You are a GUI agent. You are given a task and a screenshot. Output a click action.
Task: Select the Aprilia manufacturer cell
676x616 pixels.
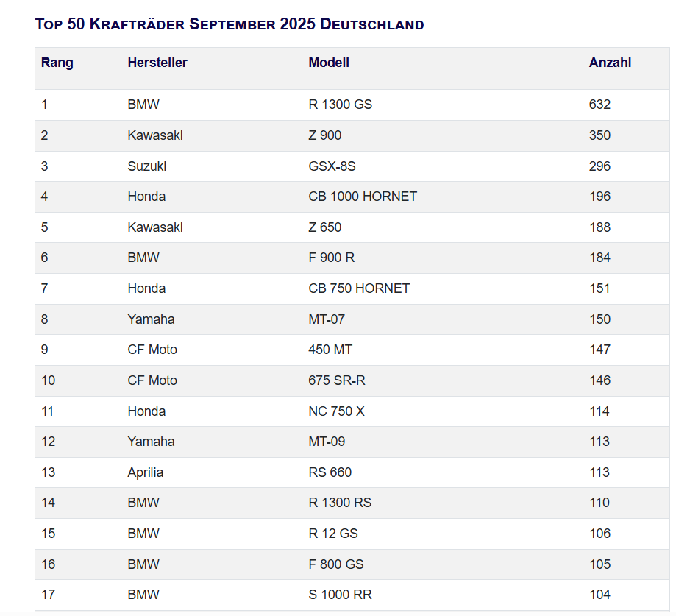(146, 472)
